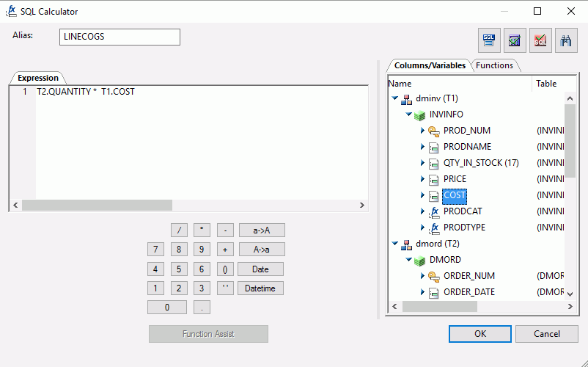Select the Columns/Variables tab

[430, 65]
